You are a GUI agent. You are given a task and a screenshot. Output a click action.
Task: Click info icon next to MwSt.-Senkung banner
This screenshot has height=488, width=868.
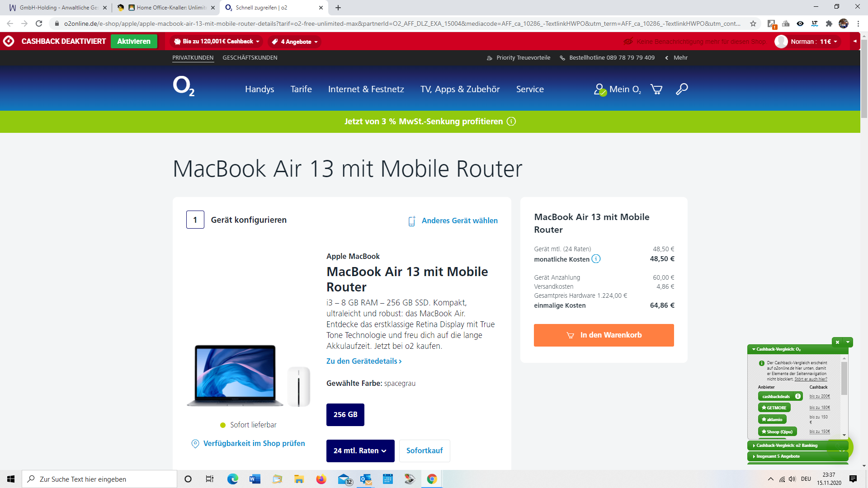[x=511, y=122]
